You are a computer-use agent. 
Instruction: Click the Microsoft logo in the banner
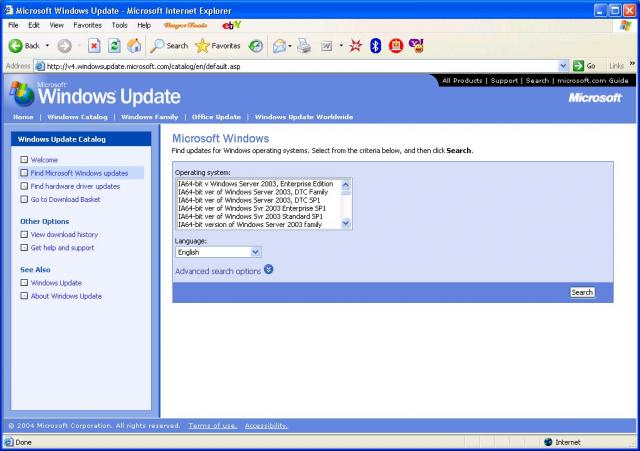pos(595,98)
